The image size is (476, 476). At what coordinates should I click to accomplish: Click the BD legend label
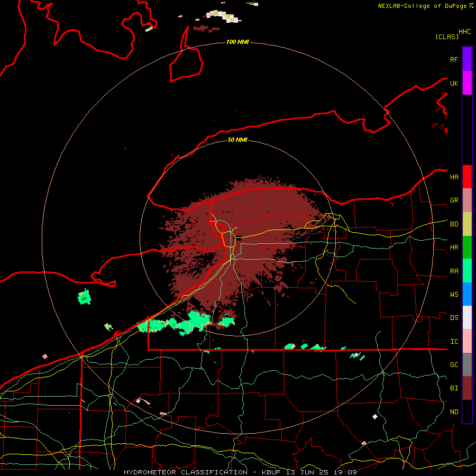[454, 224]
